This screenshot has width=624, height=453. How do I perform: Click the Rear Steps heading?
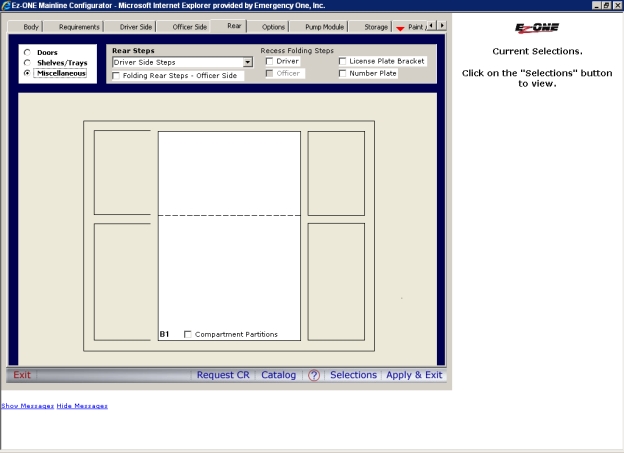pyautogui.click(x=133, y=51)
